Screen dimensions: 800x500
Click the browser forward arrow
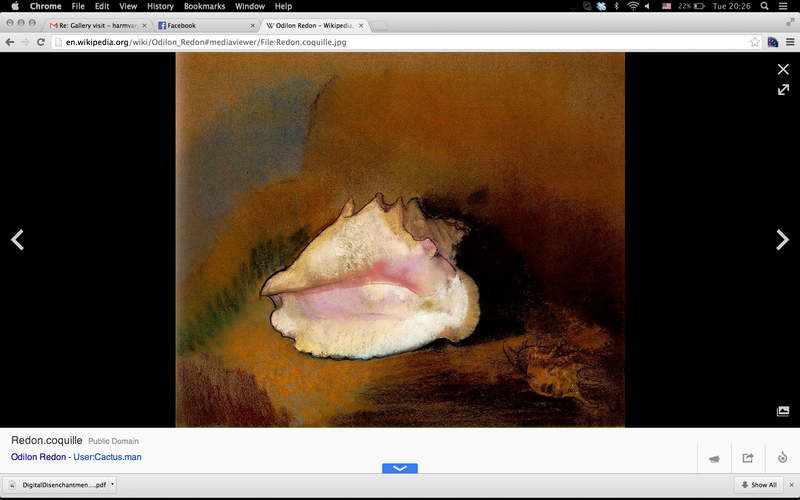tap(25, 42)
